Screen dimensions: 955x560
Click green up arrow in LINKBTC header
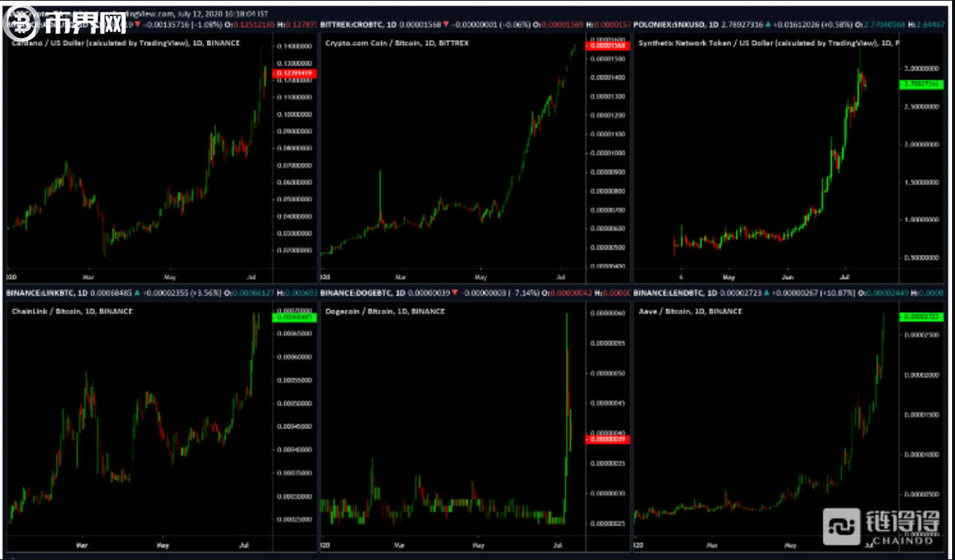137,294
